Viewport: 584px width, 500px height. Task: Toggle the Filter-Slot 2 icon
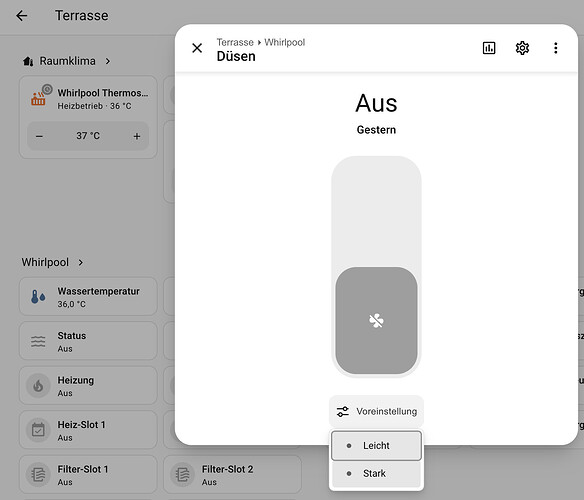[x=182, y=475]
